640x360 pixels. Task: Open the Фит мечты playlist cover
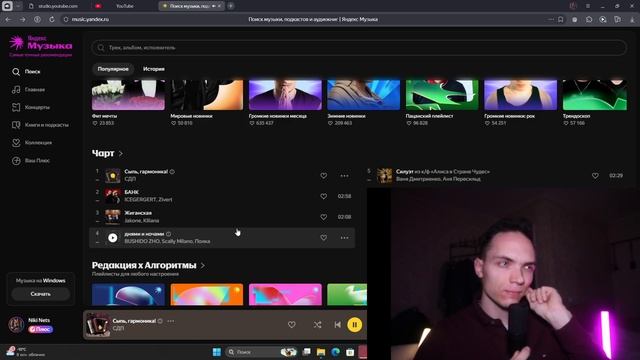point(128,95)
